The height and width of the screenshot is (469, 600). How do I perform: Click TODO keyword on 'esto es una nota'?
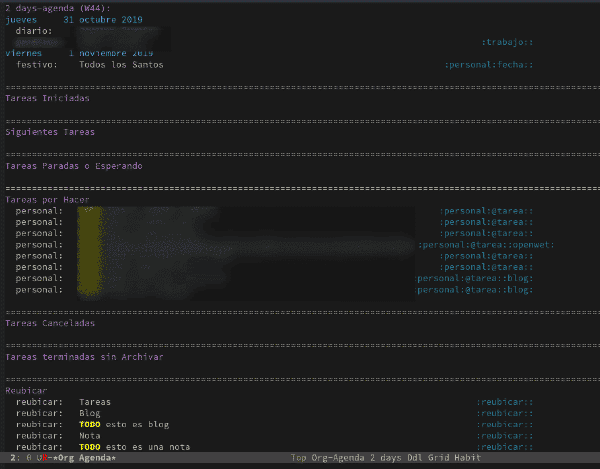(x=90, y=447)
